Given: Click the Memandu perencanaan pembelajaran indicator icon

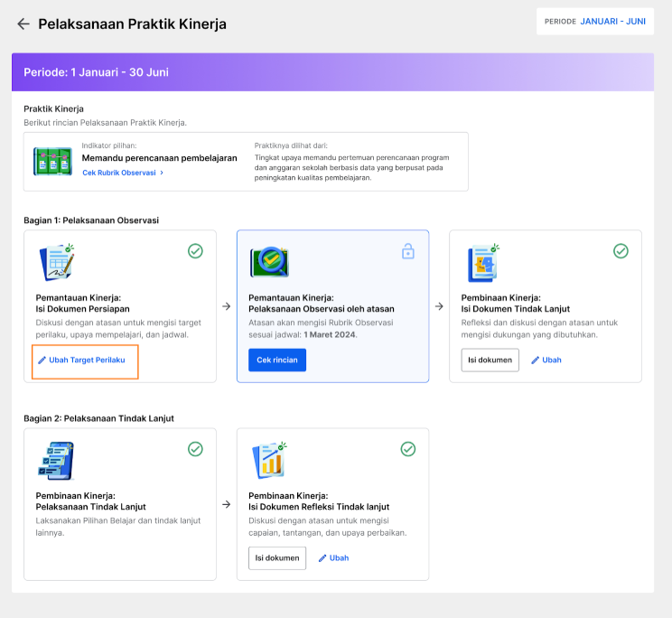Looking at the screenshot, I should click(52, 162).
